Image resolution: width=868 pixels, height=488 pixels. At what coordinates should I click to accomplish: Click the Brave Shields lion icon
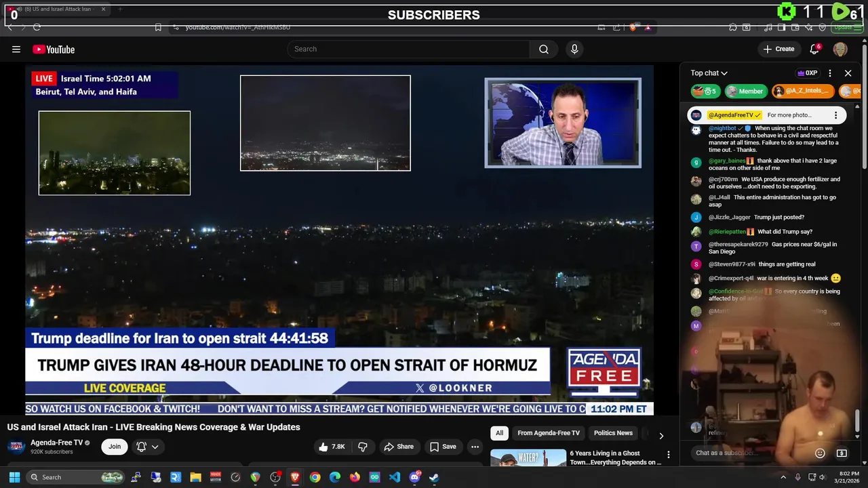[x=633, y=27]
